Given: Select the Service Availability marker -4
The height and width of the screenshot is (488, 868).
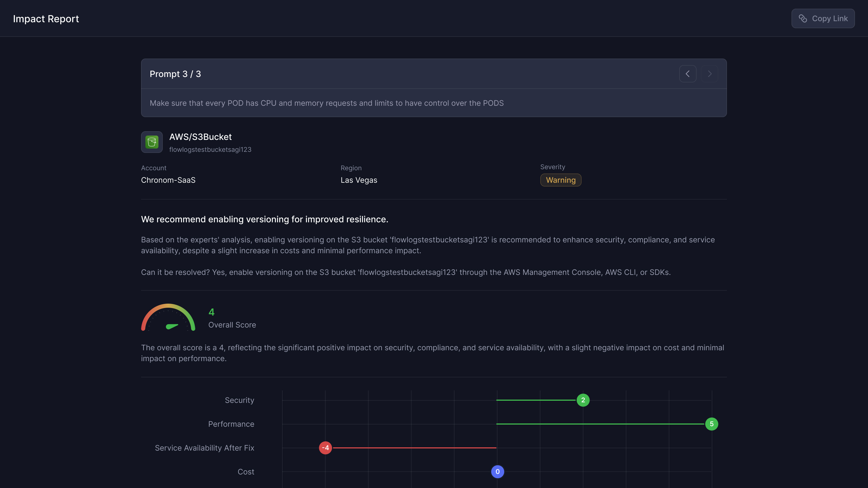Looking at the screenshot, I should pos(325,448).
